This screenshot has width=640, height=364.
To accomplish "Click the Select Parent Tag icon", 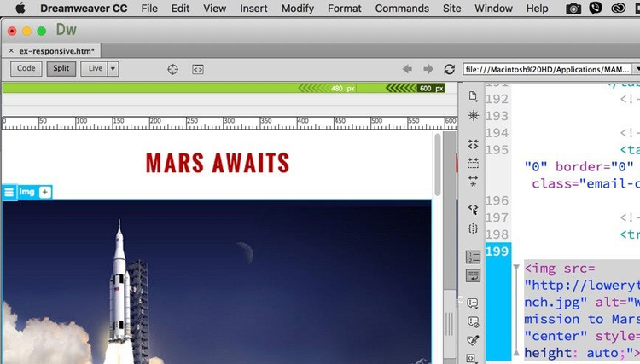I will pyautogui.click(x=474, y=209).
